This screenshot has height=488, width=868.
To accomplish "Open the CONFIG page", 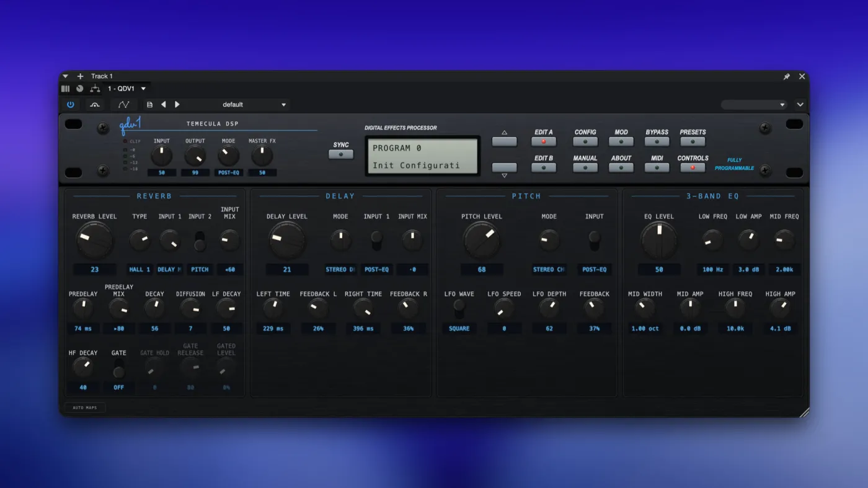I will (x=585, y=141).
